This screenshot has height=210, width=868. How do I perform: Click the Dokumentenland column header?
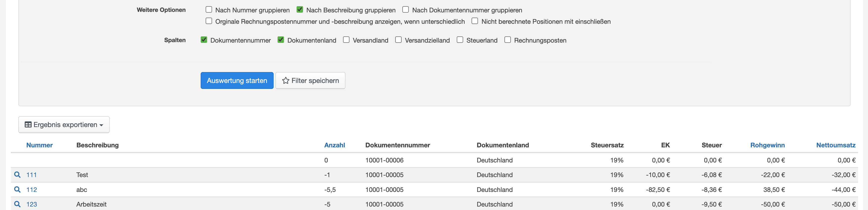[x=503, y=145]
